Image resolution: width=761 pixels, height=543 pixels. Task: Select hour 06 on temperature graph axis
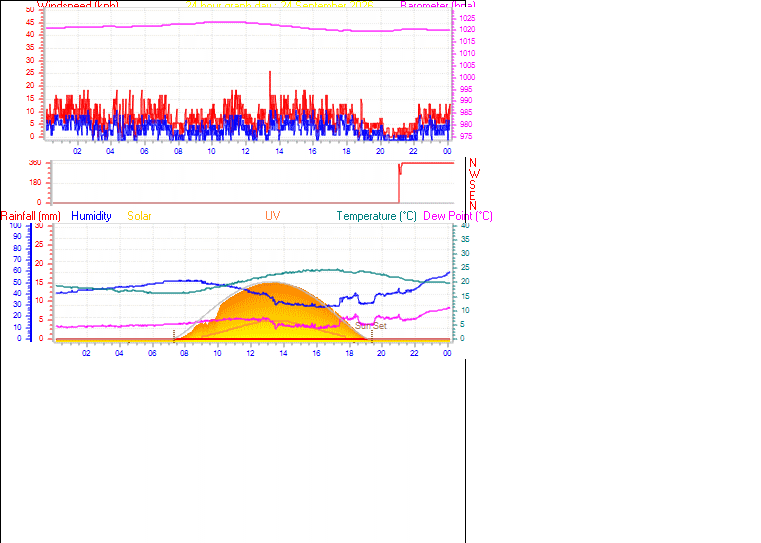pyautogui.click(x=152, y=353)
